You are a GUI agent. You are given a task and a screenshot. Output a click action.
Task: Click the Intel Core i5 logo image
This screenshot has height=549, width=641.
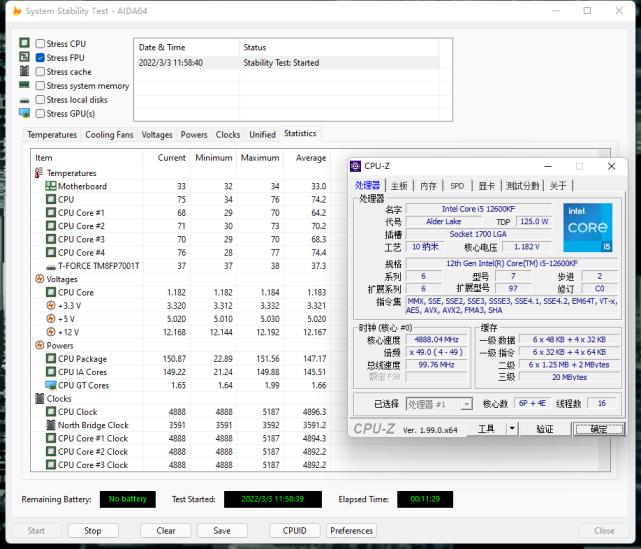(x=587, y=227)
